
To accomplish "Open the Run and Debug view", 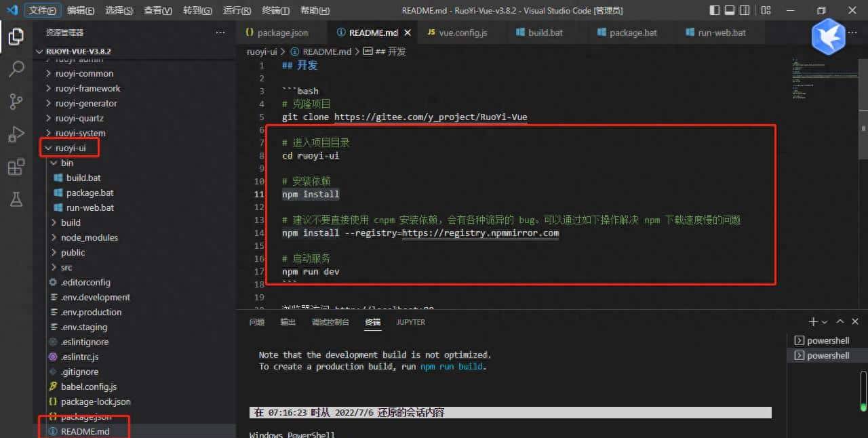I will tap(16, 134).
